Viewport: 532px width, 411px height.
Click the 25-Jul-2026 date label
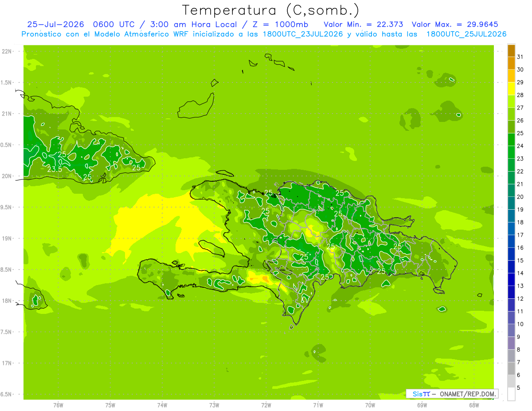tap(55, 24)
